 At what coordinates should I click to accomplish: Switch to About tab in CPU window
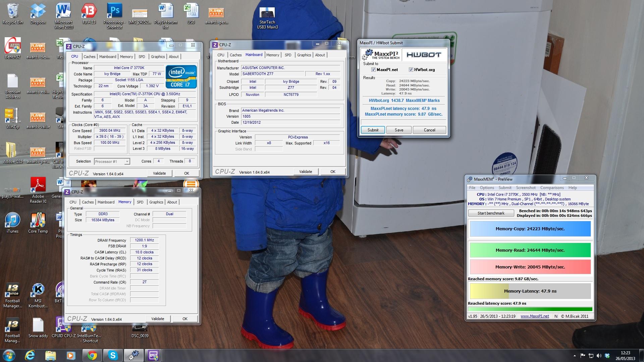[174, 57]
